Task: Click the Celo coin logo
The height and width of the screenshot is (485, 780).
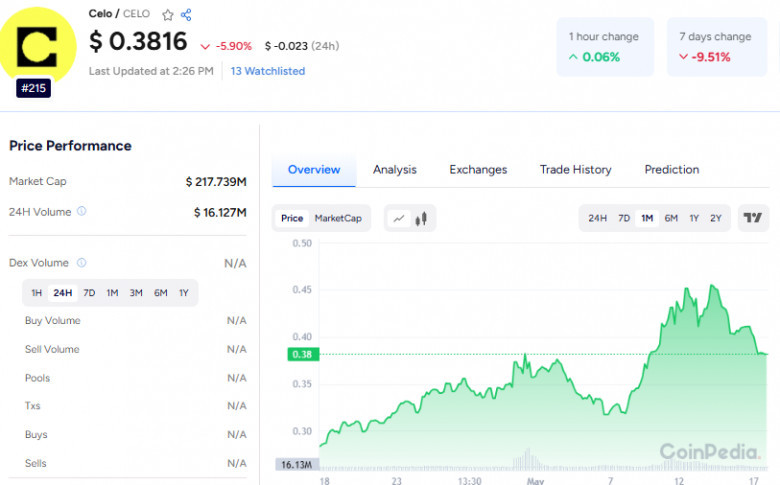Action: coord(37,46)
